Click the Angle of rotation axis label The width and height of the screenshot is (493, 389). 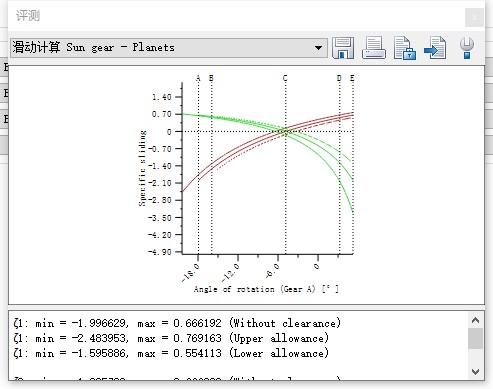point(266,289)
